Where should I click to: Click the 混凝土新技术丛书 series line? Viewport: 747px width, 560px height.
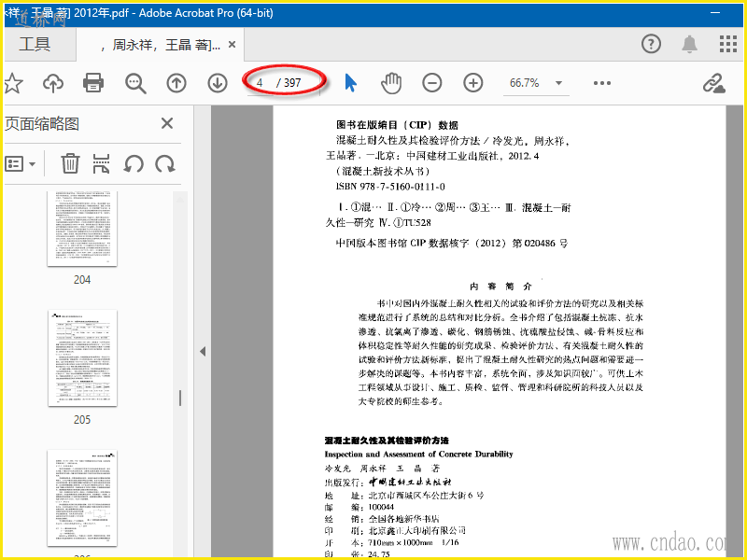point(383,171)
